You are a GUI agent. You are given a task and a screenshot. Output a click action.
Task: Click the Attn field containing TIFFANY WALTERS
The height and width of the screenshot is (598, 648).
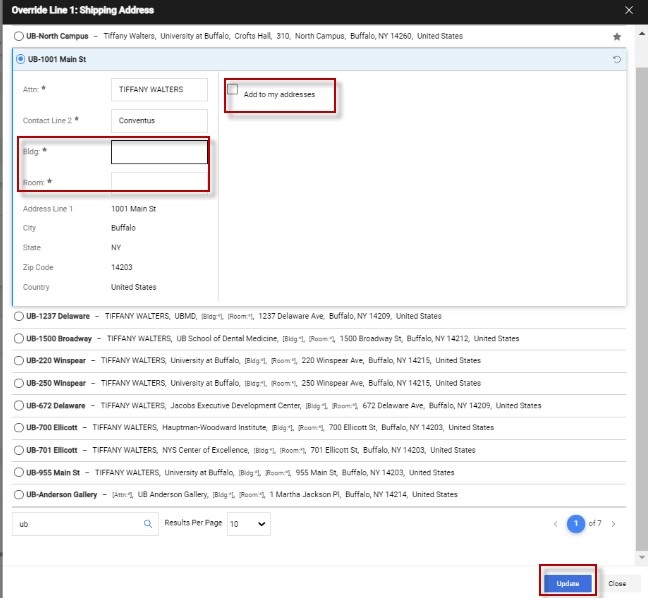point(159,90)
